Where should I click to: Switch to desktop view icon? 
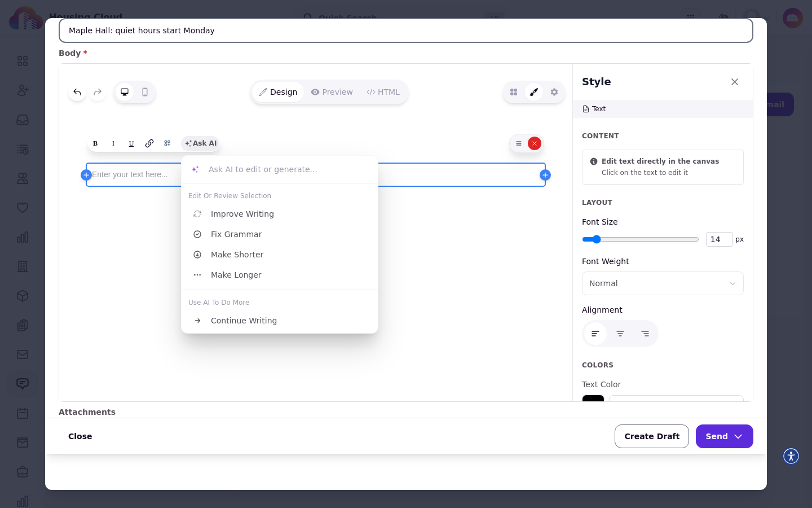125,92
